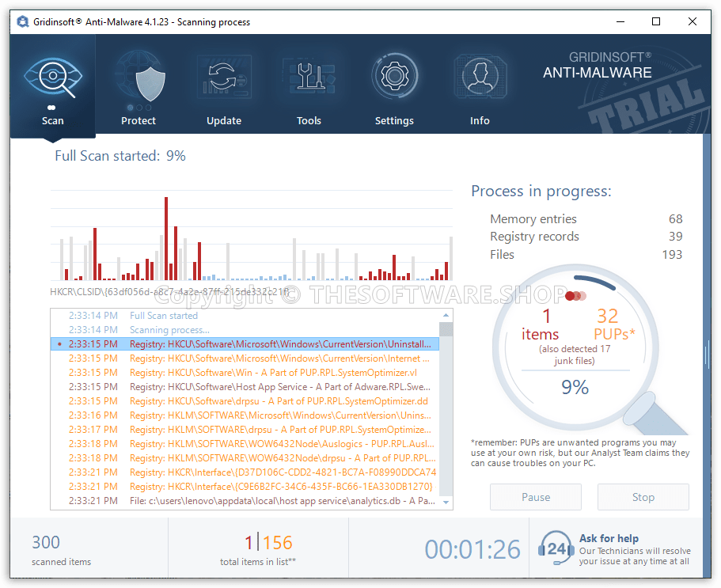Open the Tools wrench icon
This screenshot has width=721, height=588.
point(309,81)
